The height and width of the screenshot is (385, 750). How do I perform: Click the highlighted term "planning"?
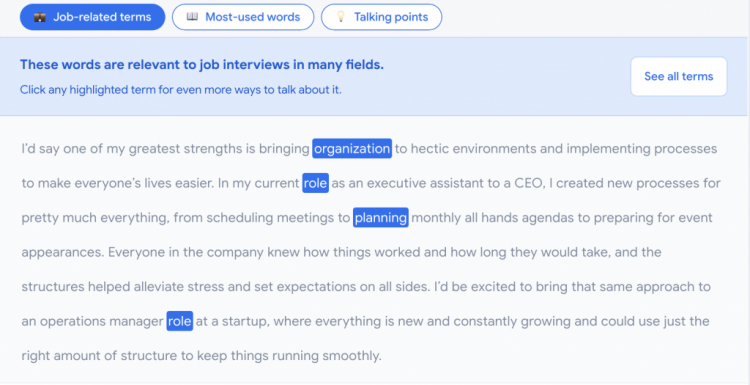381,218
